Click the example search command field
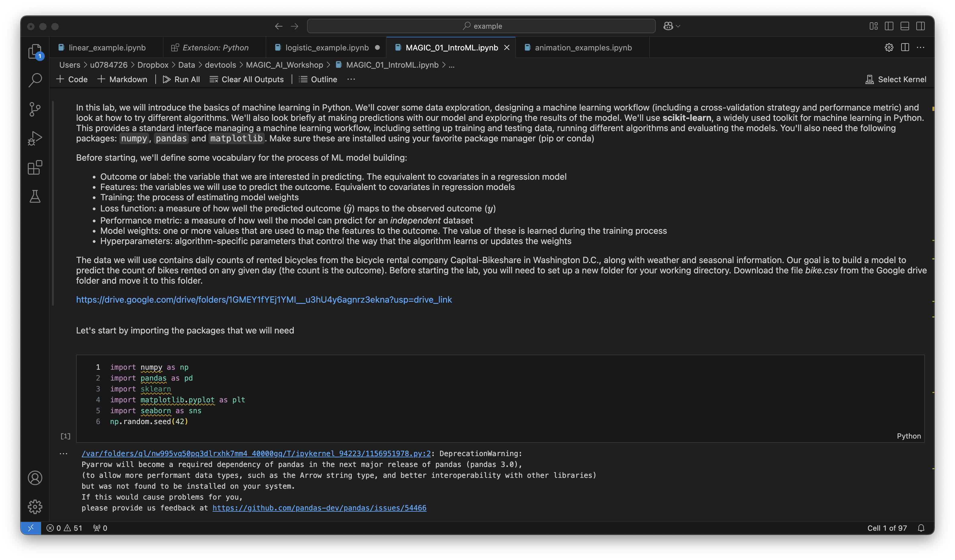Image resolution: width=955 pixels, height=560 pixels. (x=481, y=26)
